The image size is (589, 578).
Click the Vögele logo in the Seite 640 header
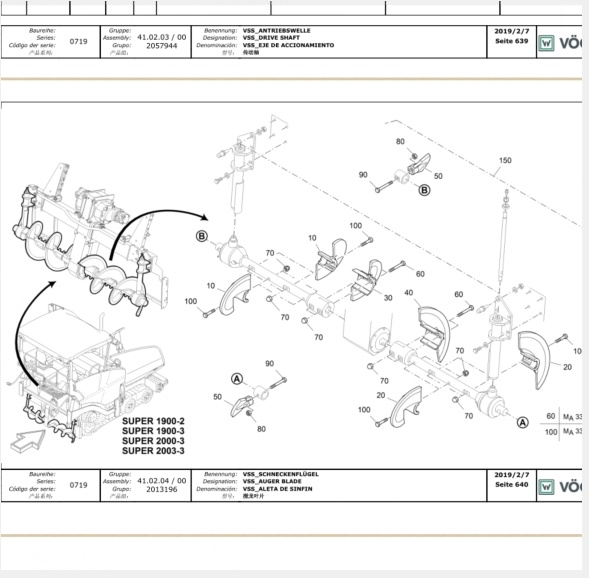pyautogui.click(x=560, y=486)
